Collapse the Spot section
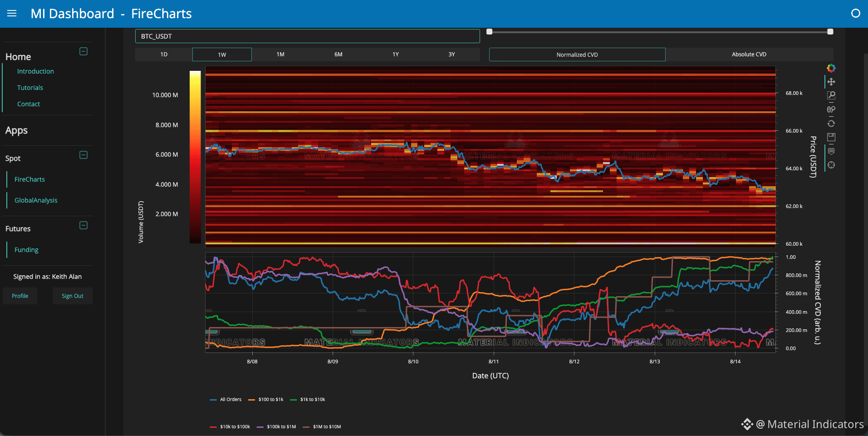Image resolution: width=868 pixels, height=436 pixels. point(83,155)
